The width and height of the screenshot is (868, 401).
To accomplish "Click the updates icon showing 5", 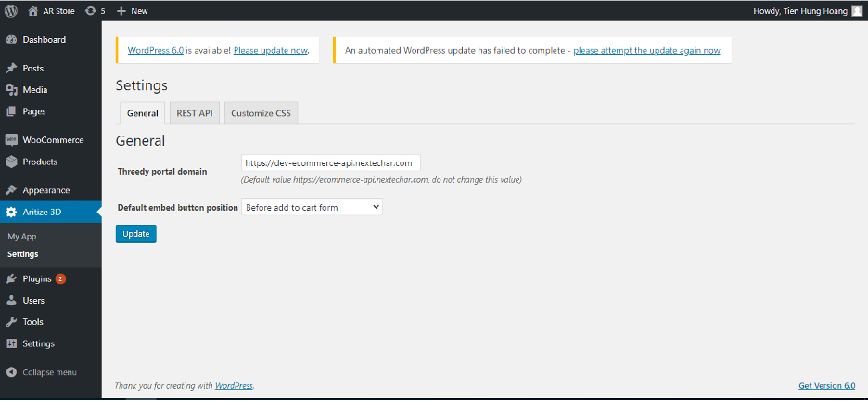I will pyautogui.click(x=90, y=11).
